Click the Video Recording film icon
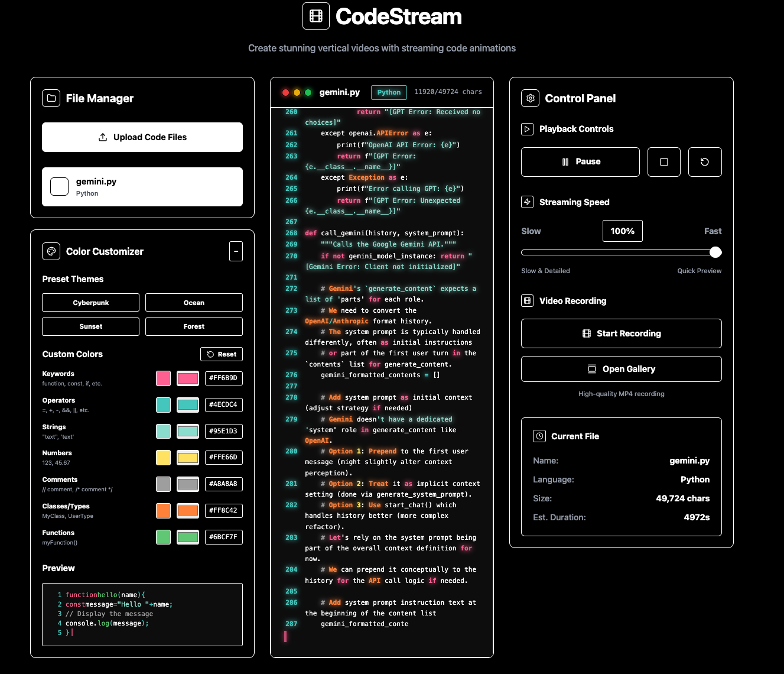Viewport: 784px width, 674px height. click(x=527, y=300)
